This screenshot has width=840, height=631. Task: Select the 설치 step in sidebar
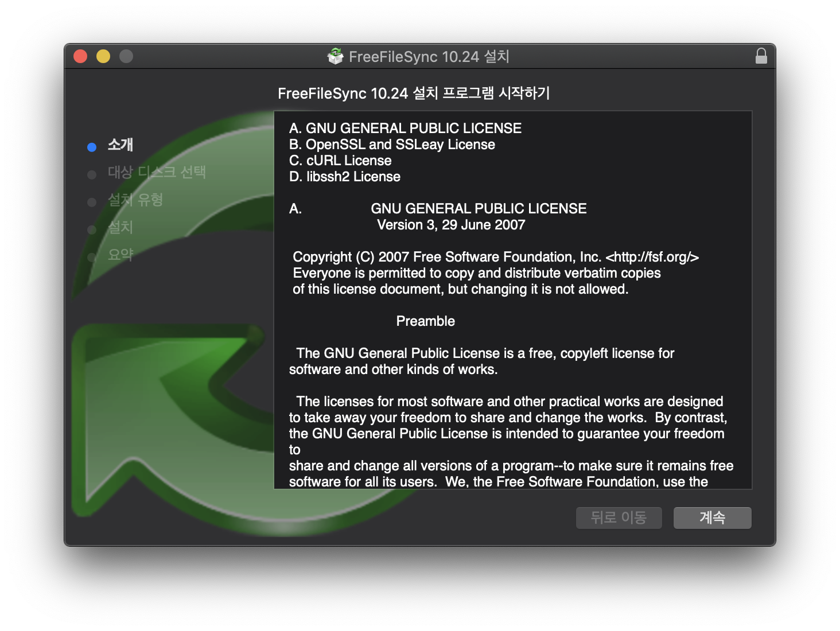pyautogui.click(x=120, y=227)
